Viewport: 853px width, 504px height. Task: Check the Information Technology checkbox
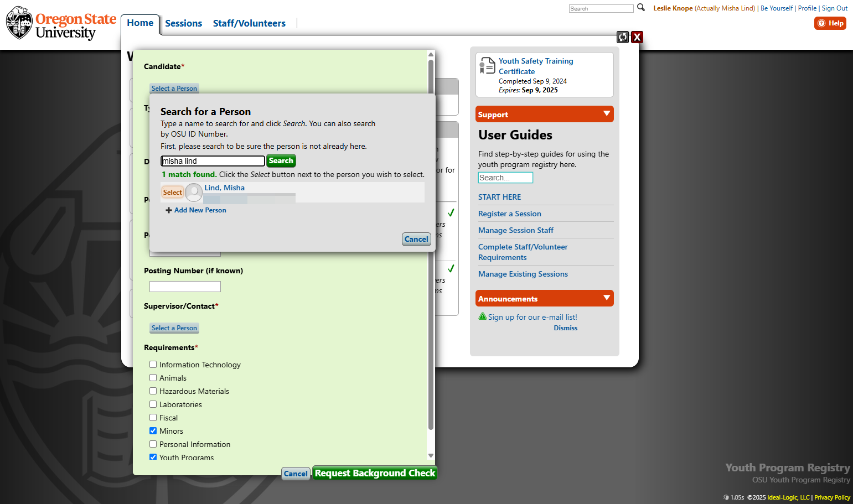tap(153, 365)
